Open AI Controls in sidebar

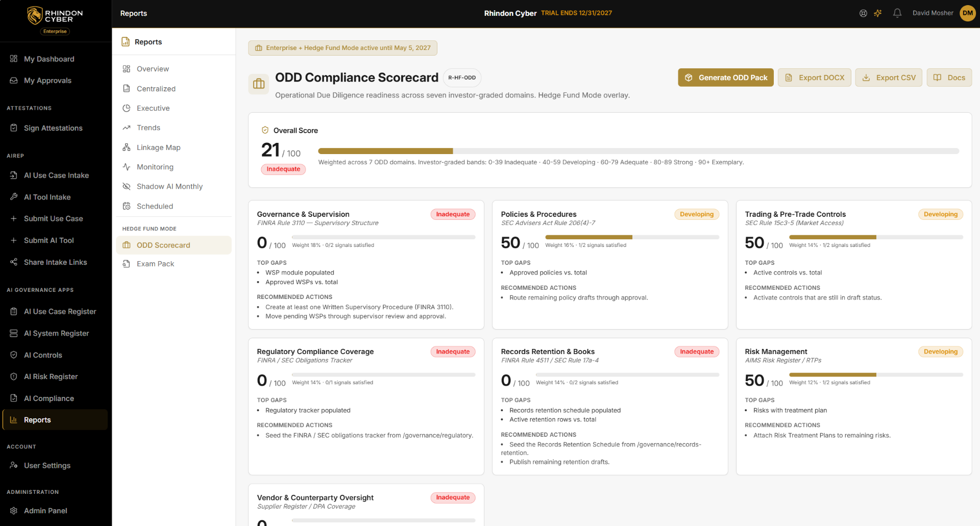(x=55, y=355)
